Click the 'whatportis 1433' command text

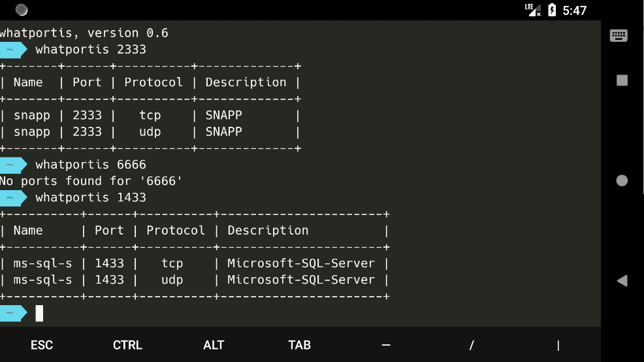coord(91,197)
